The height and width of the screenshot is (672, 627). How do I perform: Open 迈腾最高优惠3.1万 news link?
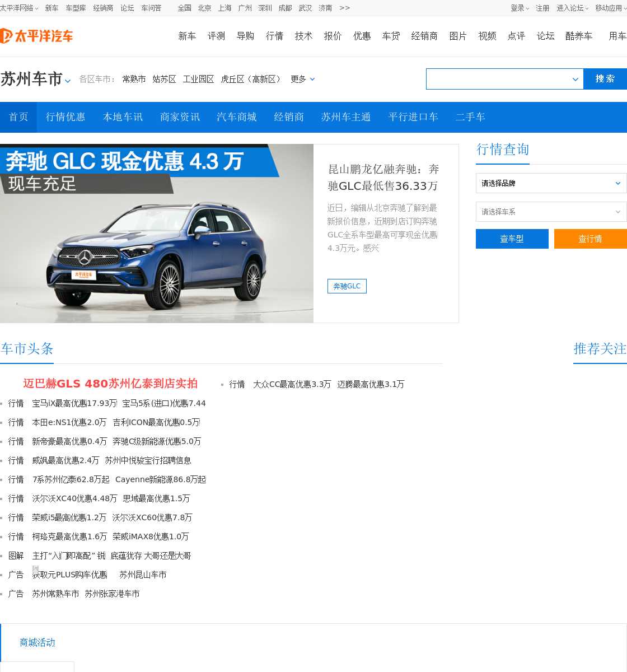coord(371,384)
